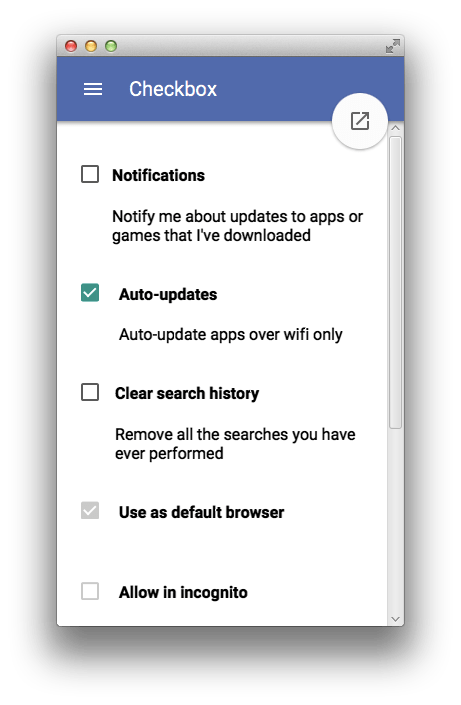The height and width of the screenshot is (705, 461).
Task: Click the Checkbox title in the header
Action: point(173,89)
